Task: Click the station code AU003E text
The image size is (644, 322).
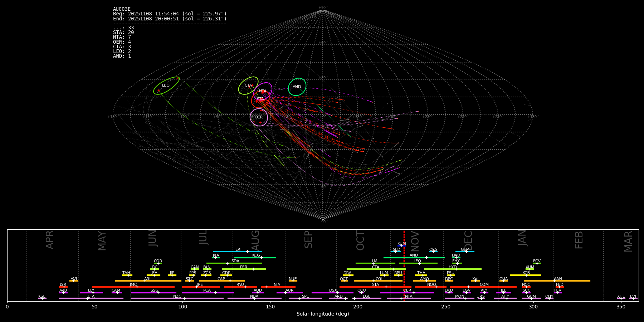Action: point(122,9)
